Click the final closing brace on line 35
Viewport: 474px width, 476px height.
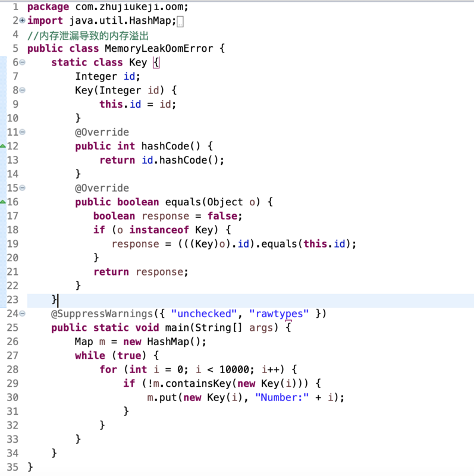(30, 467)
